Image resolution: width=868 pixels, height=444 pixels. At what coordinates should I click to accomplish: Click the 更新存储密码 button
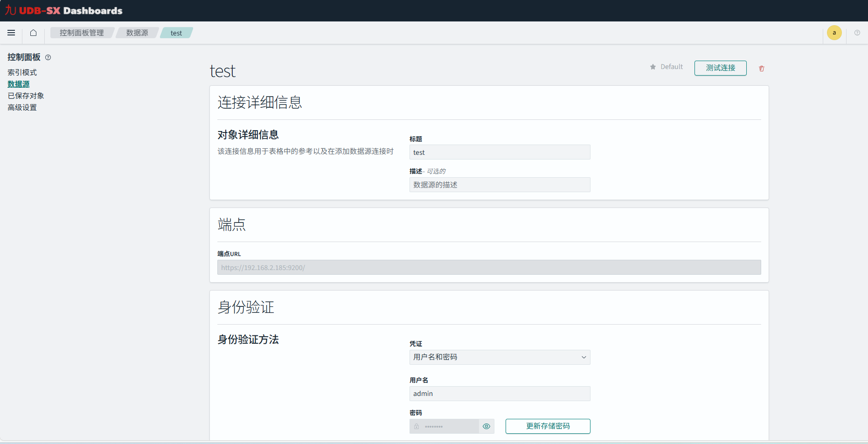(x=548, y=426)
